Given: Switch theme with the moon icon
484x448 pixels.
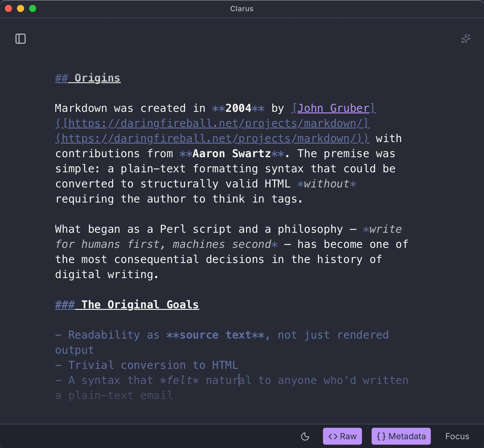Looking at the screenshot, I should [x=305, y=436].
